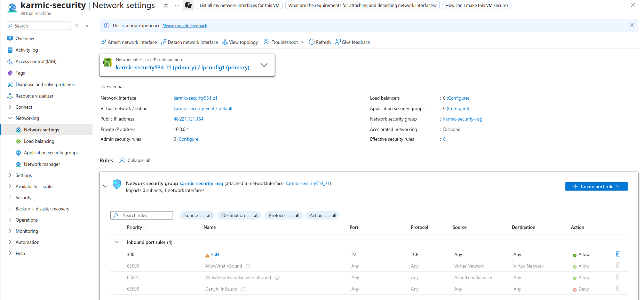The image size is (644, 300).
Task: Click the Network manager icon in the sidebar
Action: (x=18, y=164)
